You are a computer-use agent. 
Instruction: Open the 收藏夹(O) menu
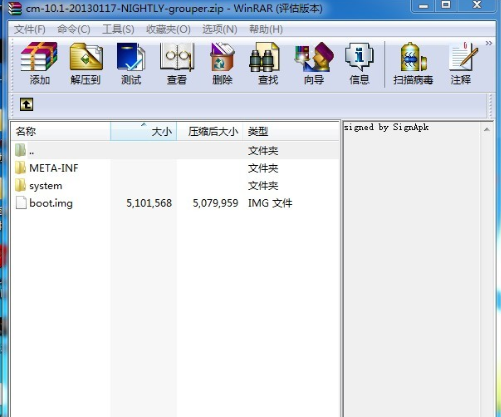(x=168, y=29)
